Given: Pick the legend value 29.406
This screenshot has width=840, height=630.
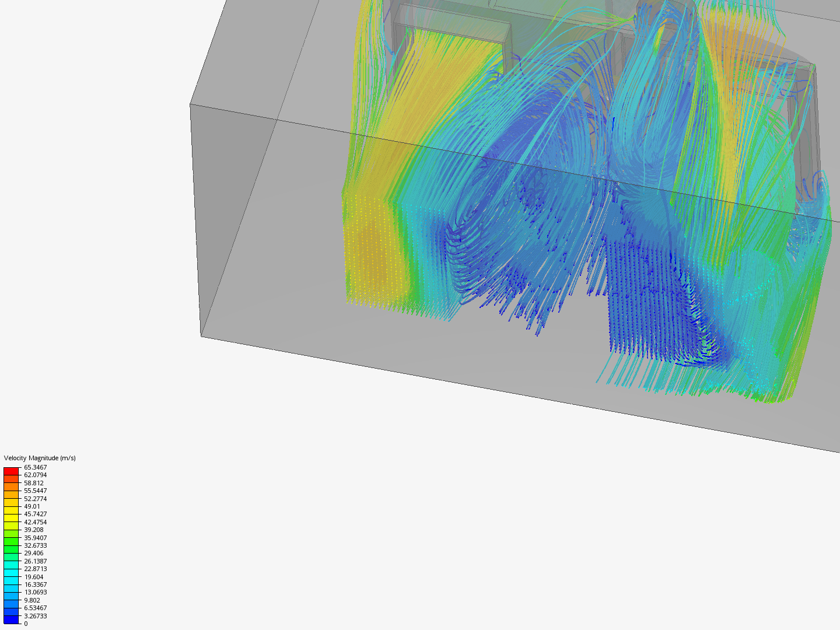Looking at the screenshot, I should pyautogui.click(x=34, y=553).
